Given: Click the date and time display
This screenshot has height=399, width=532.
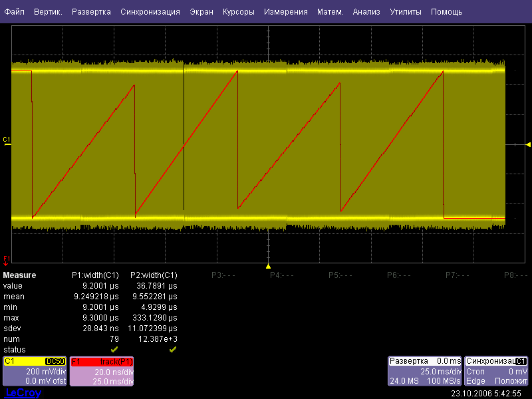Looking at the screenshot, I should [485, 393].
